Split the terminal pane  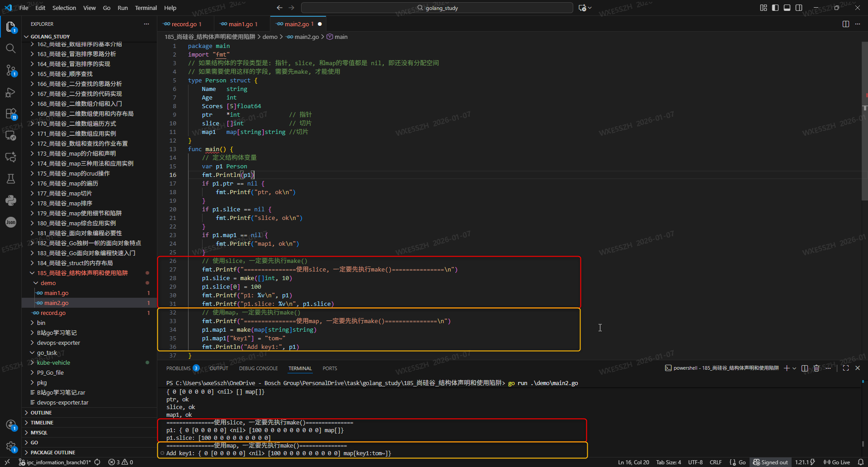point(805,368)
